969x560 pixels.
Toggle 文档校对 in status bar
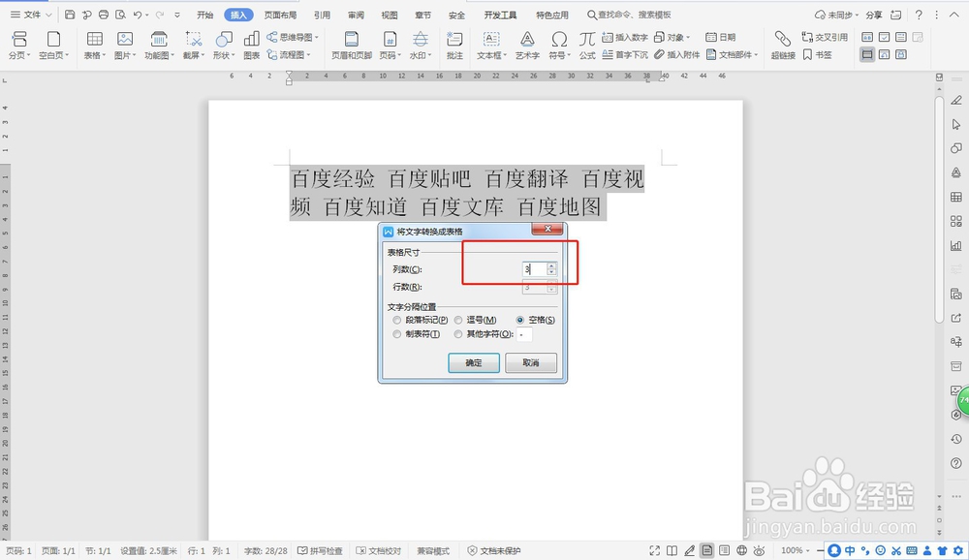click(x=379, y=550)
